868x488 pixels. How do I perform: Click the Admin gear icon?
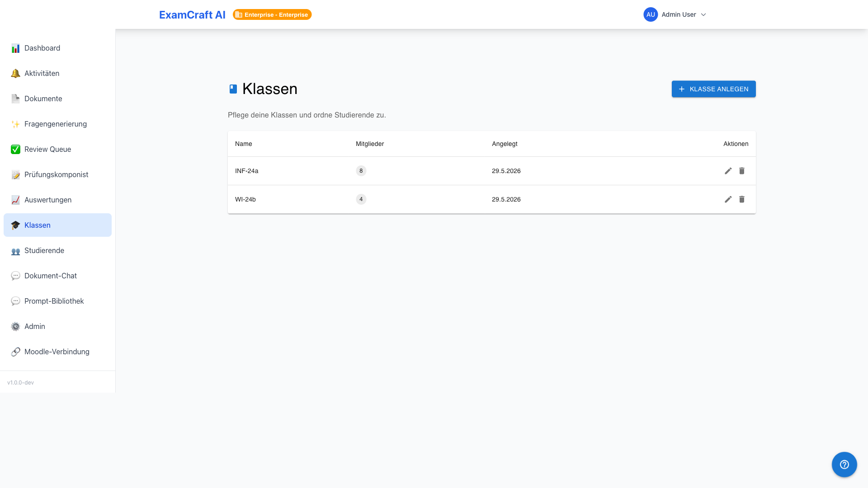click(x=15, y=326)
